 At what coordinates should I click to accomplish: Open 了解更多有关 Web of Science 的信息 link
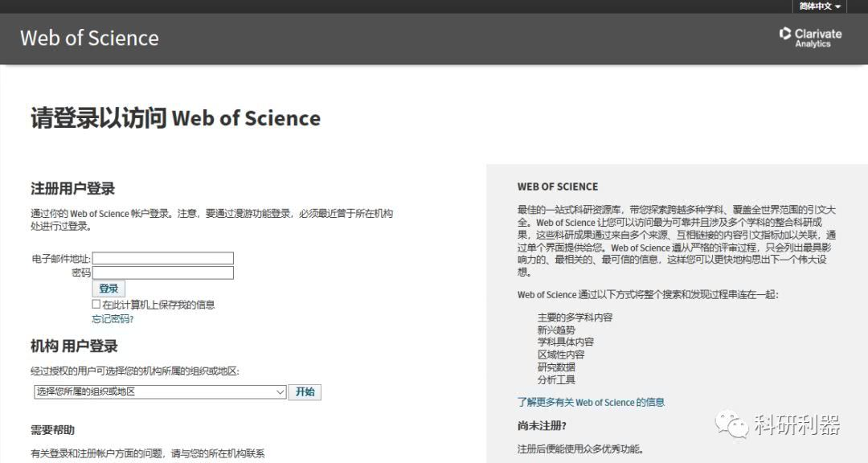(591, 402)
